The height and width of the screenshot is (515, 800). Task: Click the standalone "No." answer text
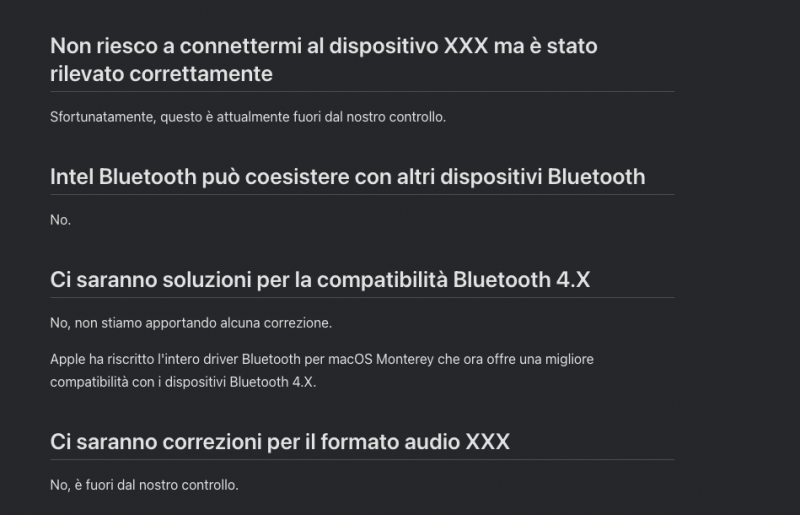pyautogui.click(x=60, y=220)
